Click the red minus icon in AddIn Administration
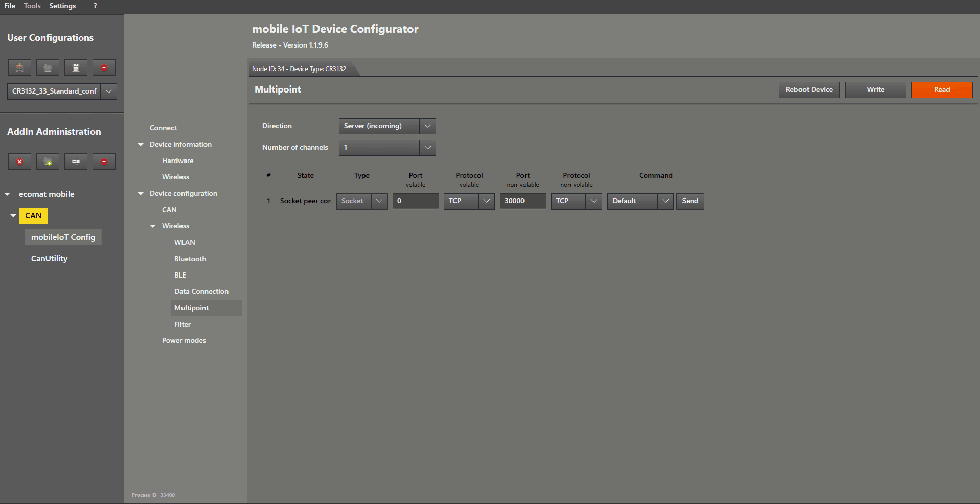980x504 pixels. (x=104, y=162)
